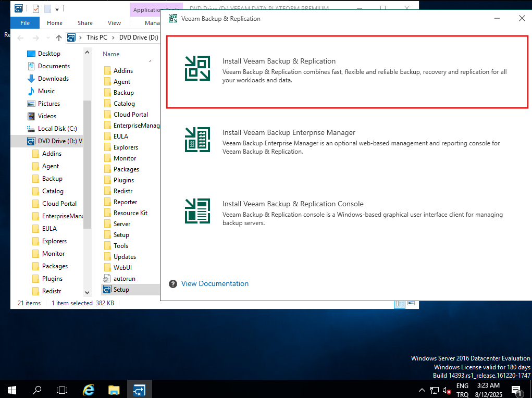
Task: Show hidden system tray icons
Action: (x=422, y=390)
